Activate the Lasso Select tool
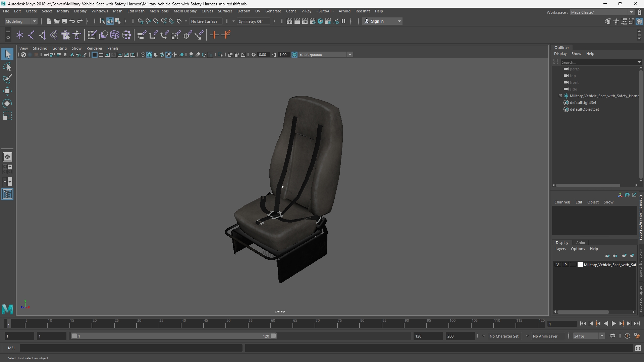 [x=7, y=66]
